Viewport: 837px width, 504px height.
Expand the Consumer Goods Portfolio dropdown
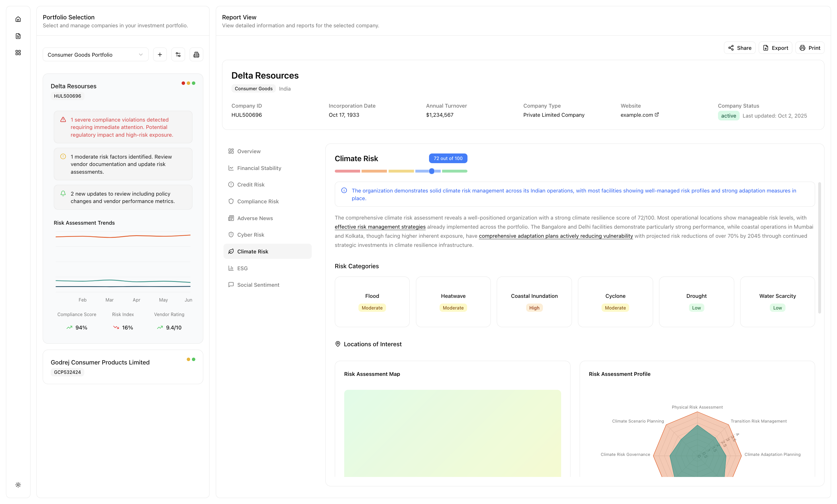[95, 55]
